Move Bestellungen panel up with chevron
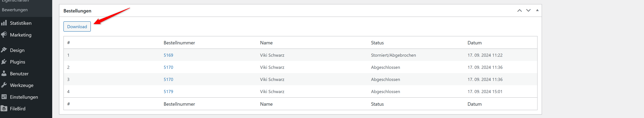Image resolution: width=644 pixels, height=118 pixels. [520, 11]
